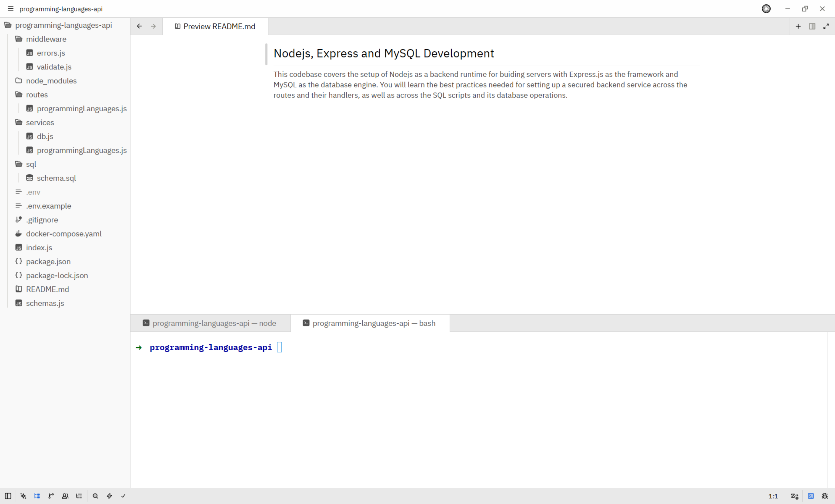
Task: Collapse the routes folder
Action: point(65,95)
